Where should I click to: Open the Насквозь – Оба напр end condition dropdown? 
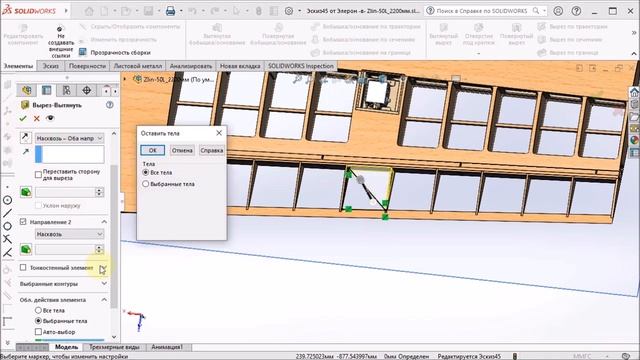click(69, 138)
